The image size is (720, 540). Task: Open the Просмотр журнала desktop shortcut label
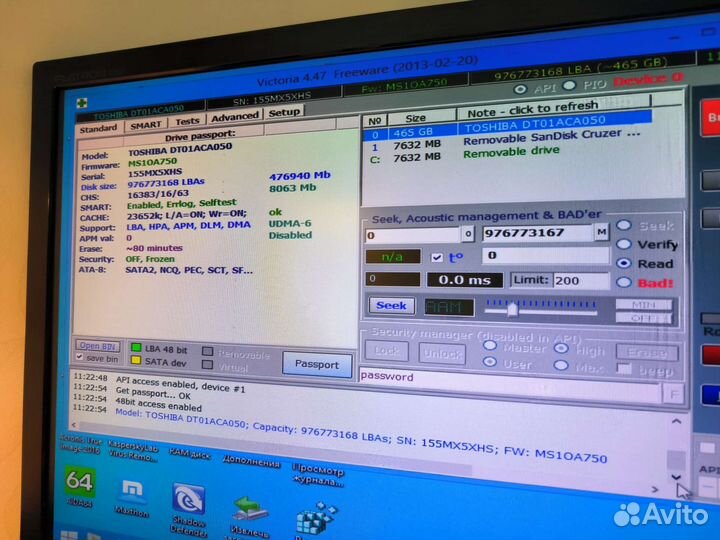point(318,475)
